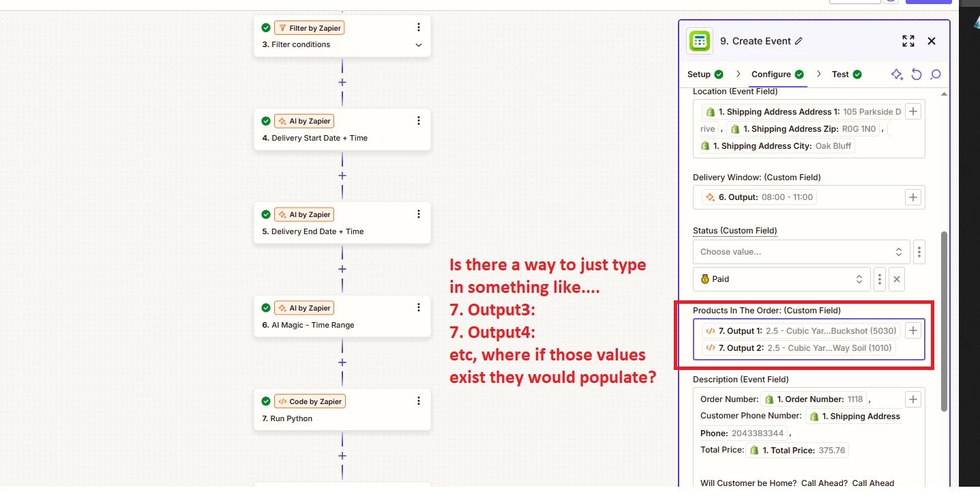Click the Code by Zapier badge
Screen dimensions: 980x499
[x=310, y=401]
